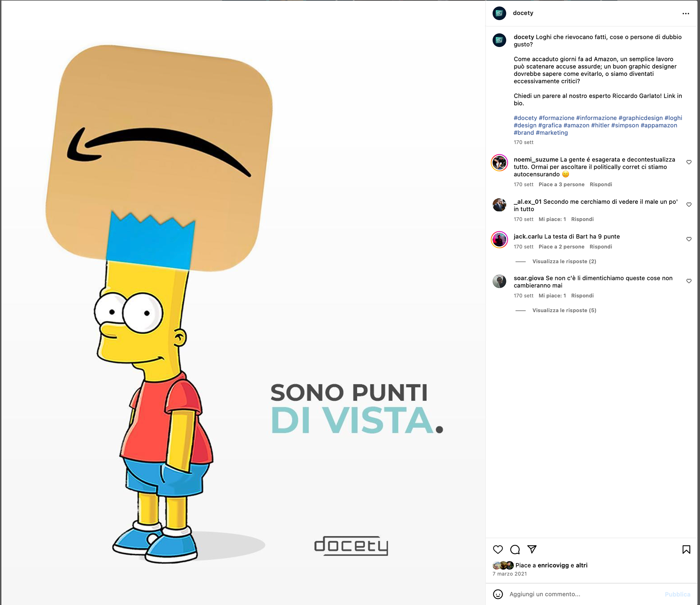Image resolution: width=700 pixels, height=605 pixels.
Task: Open comments via speech bubble icon
Action: (515, 549)
